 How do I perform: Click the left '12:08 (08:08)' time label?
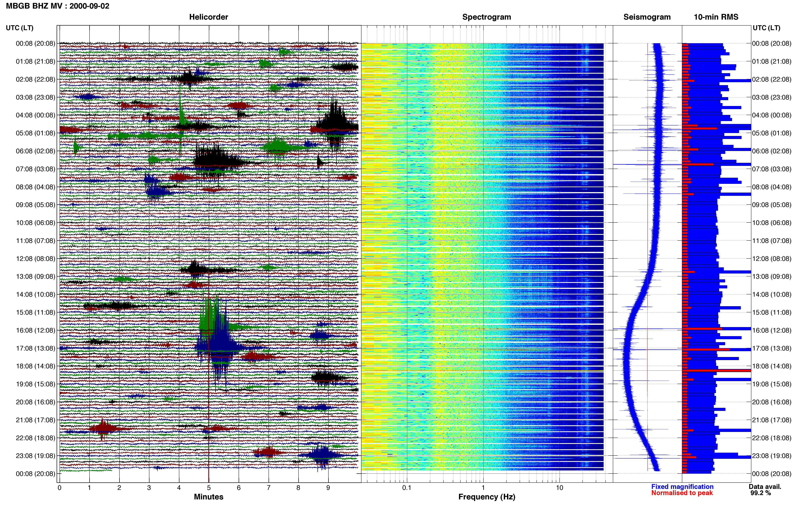point(35,259)
